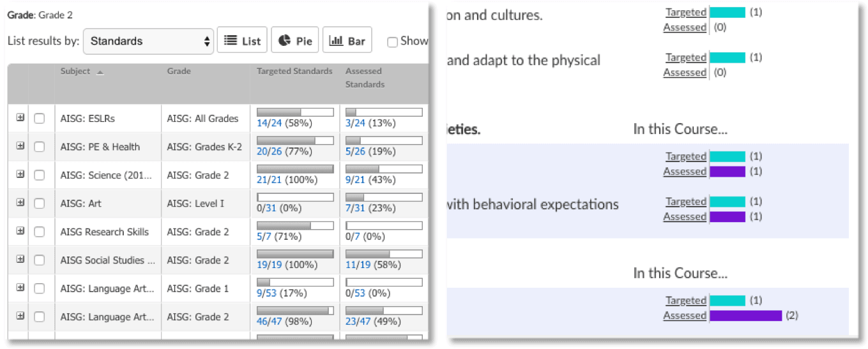Click the Grade column header
868x349 pixels.
coord(179,71)
